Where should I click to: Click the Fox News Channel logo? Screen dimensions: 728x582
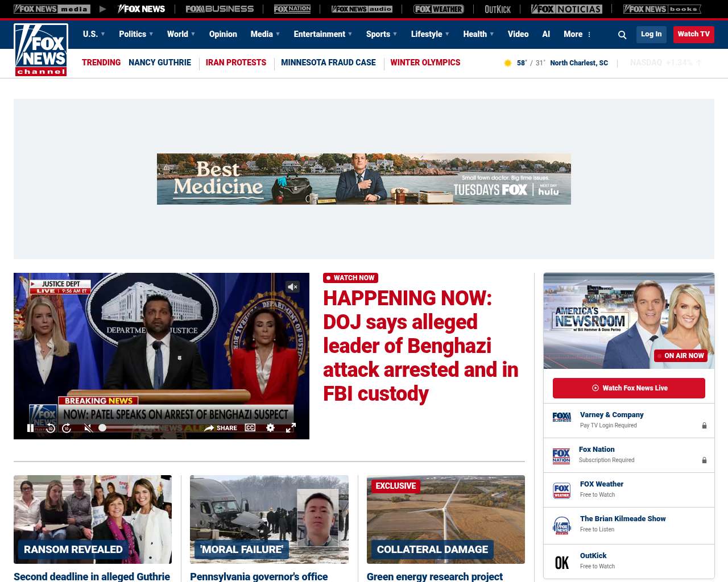tap(41, 49)
